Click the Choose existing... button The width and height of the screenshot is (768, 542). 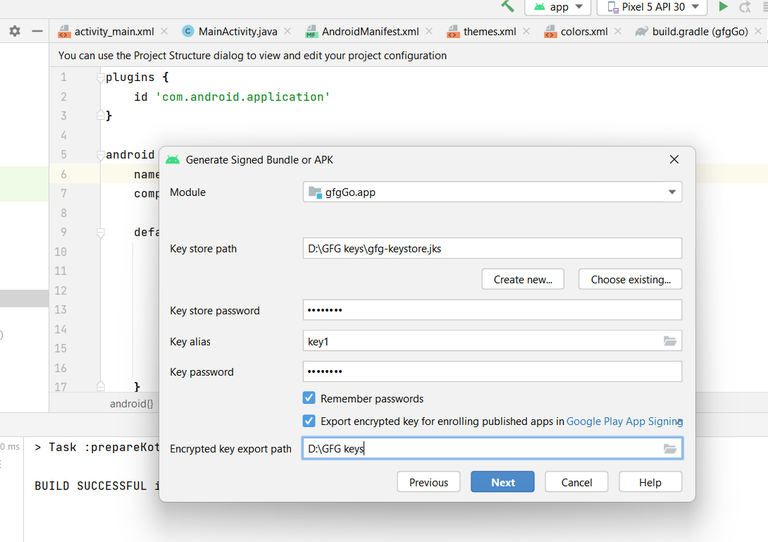(x=630, y=280)
